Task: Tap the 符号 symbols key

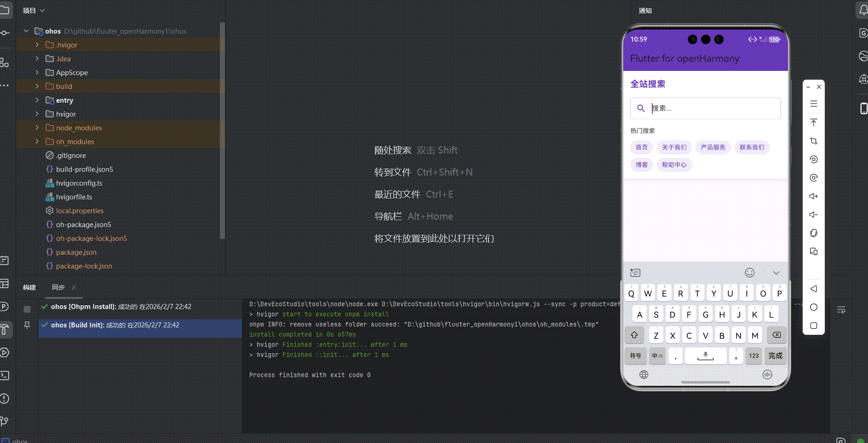Action: 636,356
